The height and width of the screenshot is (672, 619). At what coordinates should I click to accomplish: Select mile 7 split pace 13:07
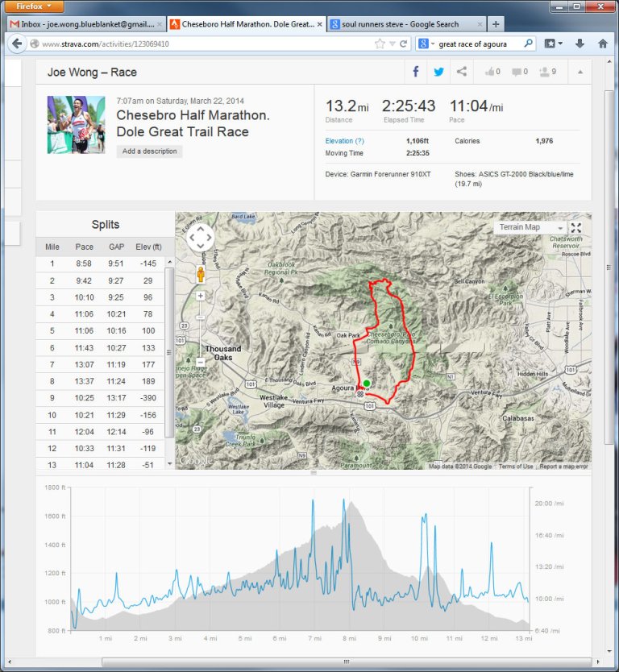pos(84,365)
